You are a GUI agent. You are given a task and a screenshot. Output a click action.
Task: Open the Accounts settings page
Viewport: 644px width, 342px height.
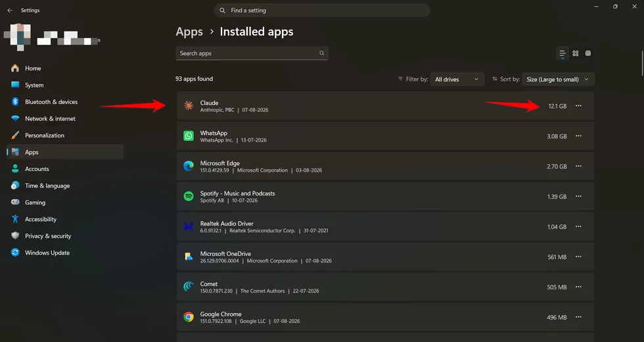pyautogui.click(x=65, y=169)
